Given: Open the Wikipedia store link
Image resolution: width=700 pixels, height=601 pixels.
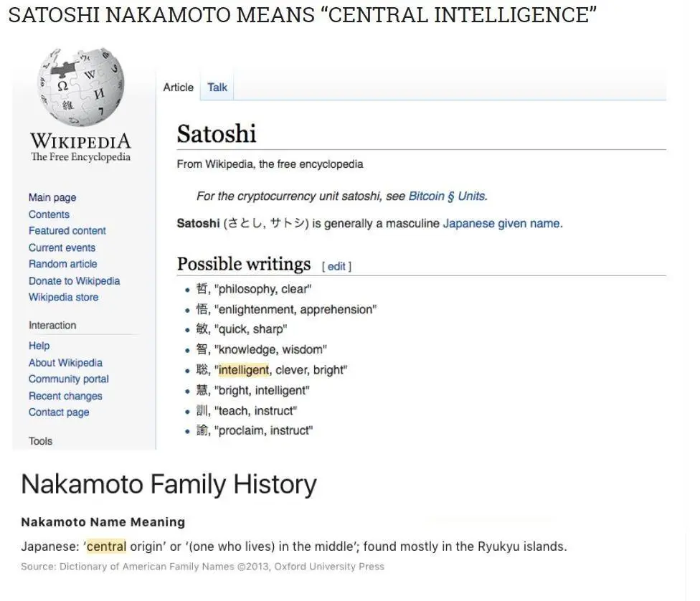Looking at the screenshot, I should click(63, 298).
